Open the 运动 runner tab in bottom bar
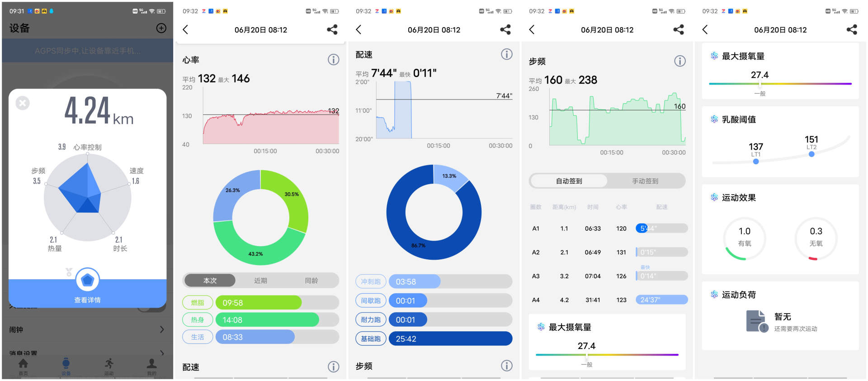This screenshot has width=868, height=381. pyautogui.click(x=109, y=366)
